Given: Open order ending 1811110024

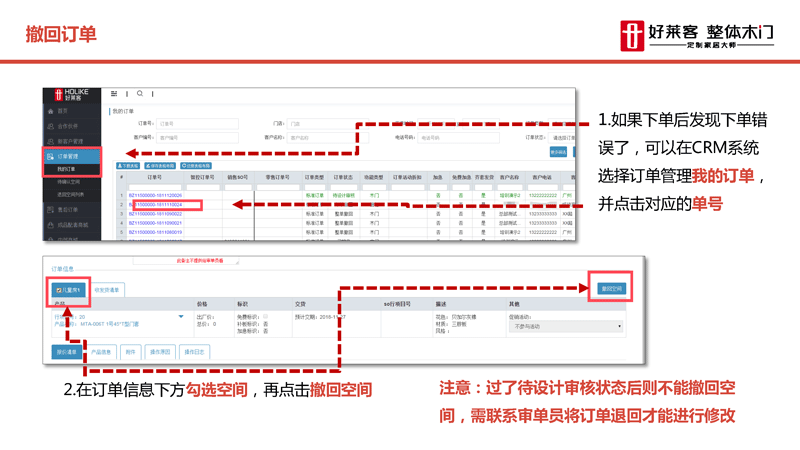Looking at the screenshot, I should (156, 205).
